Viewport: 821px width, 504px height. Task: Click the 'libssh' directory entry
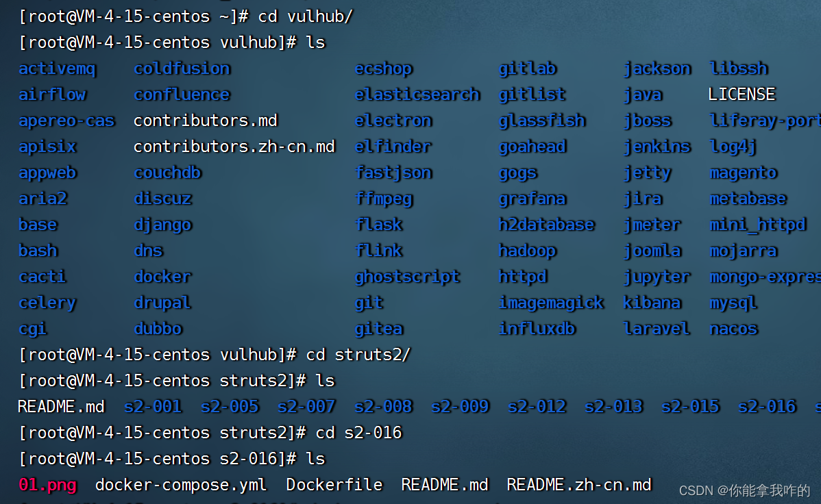[x=739, y=68]
